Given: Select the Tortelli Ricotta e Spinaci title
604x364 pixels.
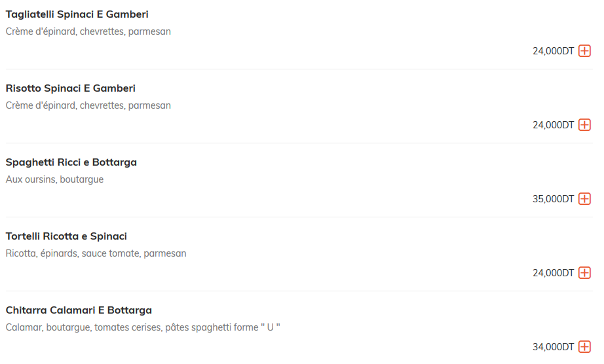Looking at the screenshot, I should point(66,236).
